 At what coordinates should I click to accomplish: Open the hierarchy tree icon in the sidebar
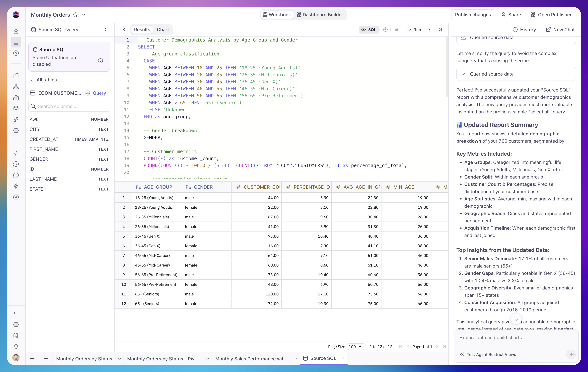click(16, 87)
